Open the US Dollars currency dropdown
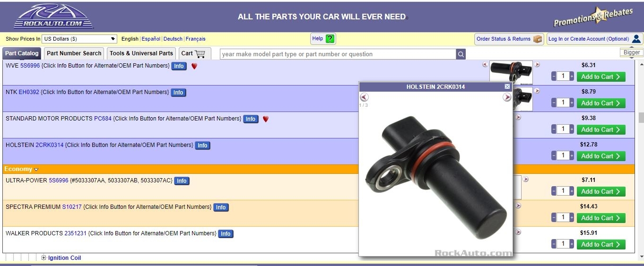This screenshot has height=266, width=644. [x=79, y=39]
